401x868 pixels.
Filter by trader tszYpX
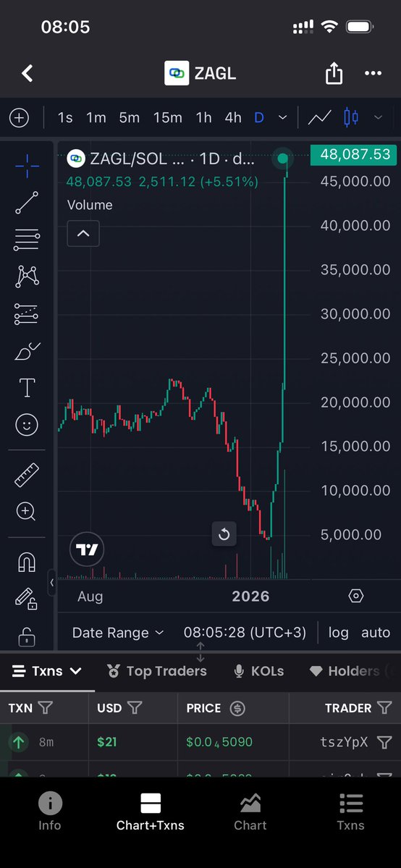coord(384,742)
